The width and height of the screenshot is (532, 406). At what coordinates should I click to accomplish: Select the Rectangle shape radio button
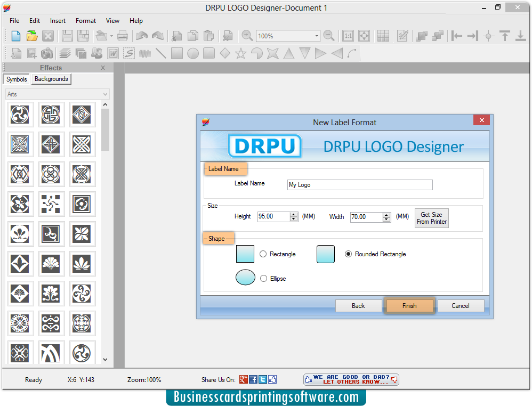point(263,254)
